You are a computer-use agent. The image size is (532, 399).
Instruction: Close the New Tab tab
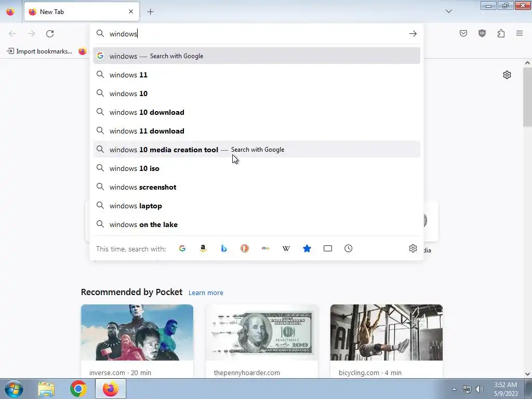pos(131,11)
